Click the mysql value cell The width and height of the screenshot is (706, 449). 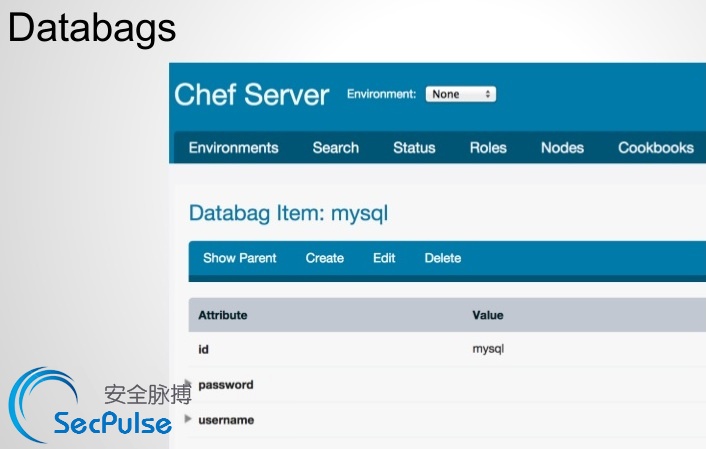coord(488,350)
